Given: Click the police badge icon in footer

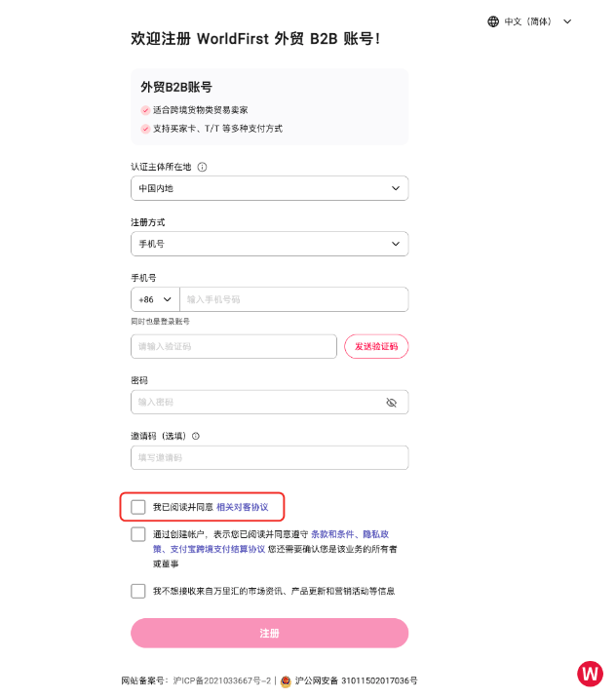Looking at the screenshot, I should click(x=286, y=680).
